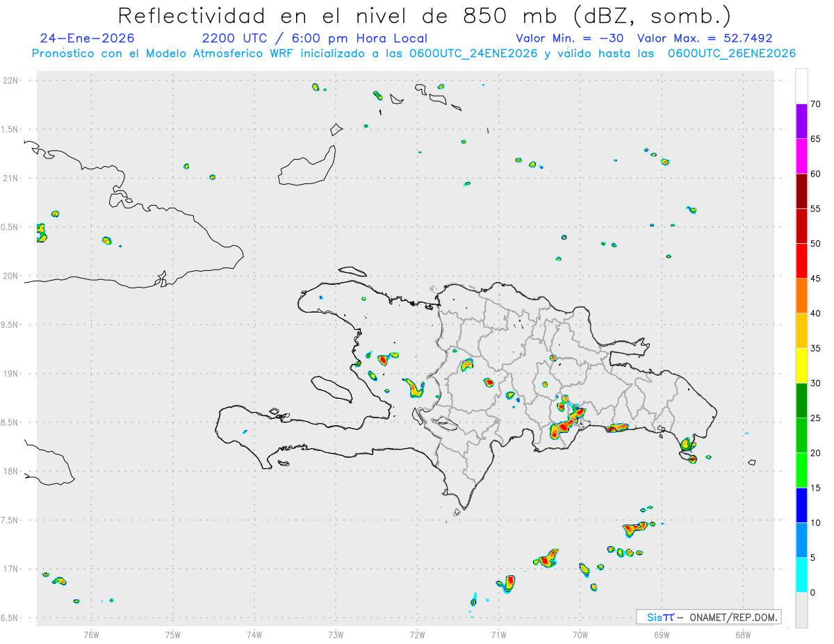This screenshot has height=644, width=834.
Task: Select the '72W' longitude label
Action: pos(417,634)
